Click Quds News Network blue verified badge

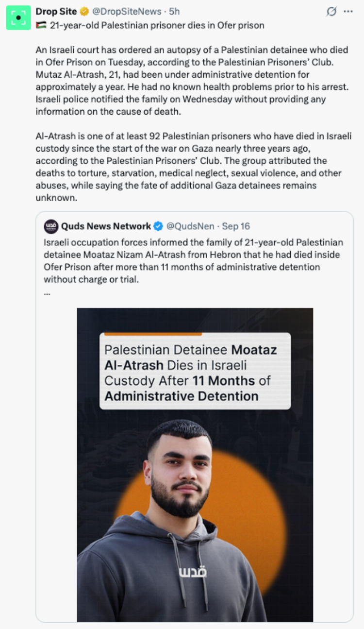(x=158, y=226)
